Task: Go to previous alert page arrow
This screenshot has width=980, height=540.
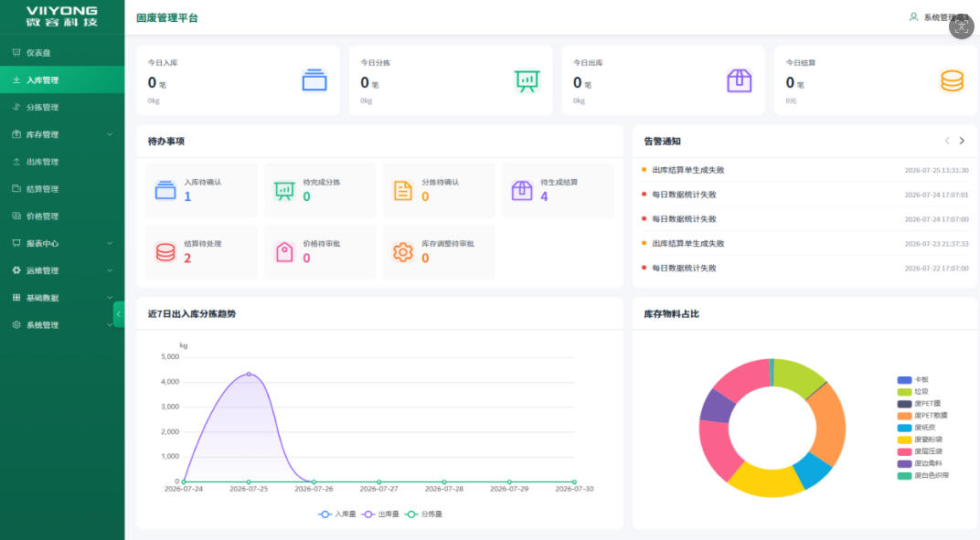Action: coord(947,141)
